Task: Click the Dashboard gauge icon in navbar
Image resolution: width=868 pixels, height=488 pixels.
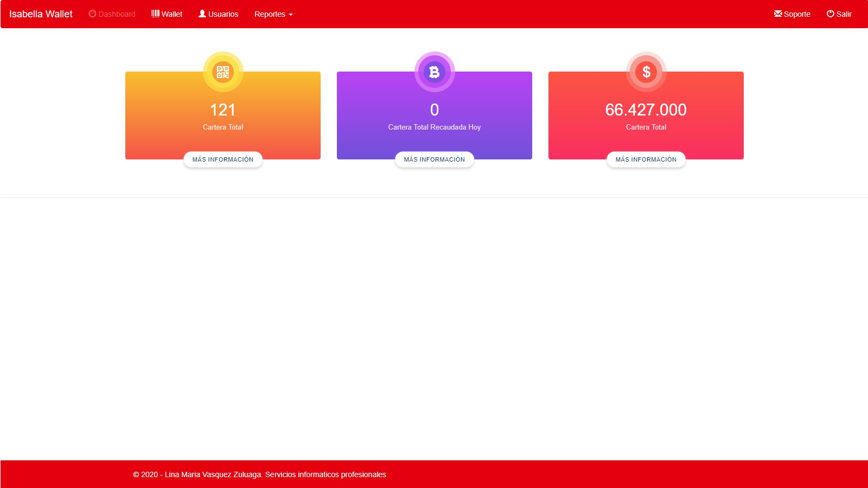Action: coord(92,14)
